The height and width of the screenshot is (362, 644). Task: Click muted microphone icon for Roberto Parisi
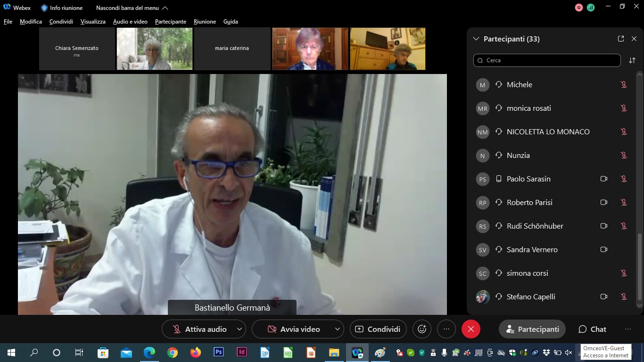624,203
